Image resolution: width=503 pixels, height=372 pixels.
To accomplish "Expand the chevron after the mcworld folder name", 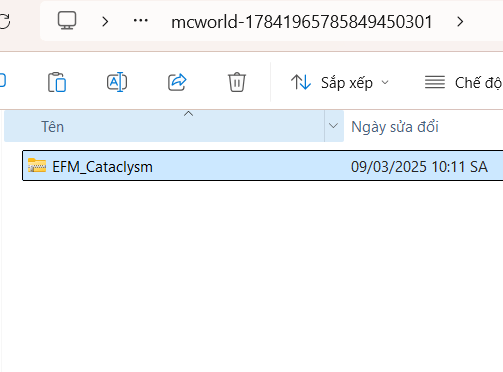I will [x=460, y=22].
